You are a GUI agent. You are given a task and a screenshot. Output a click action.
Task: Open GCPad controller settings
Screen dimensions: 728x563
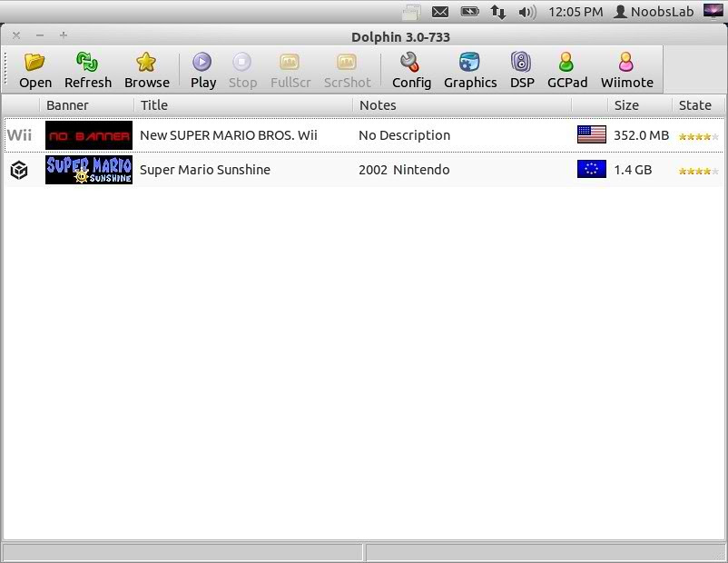[x=567, y=71]
